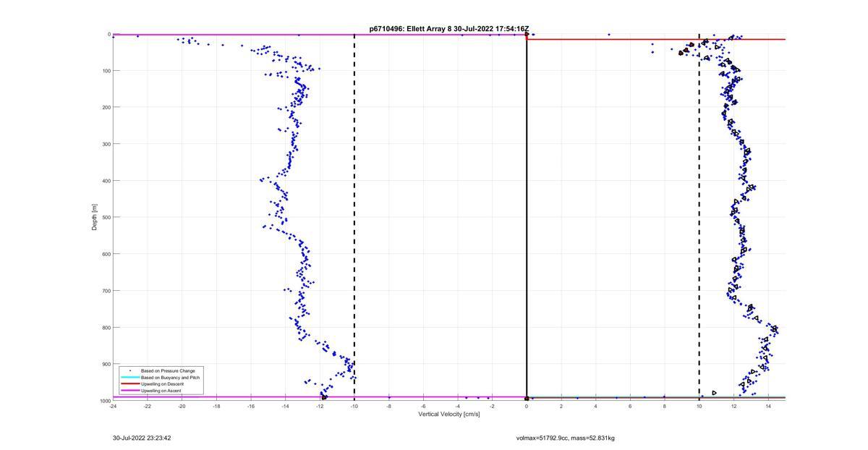The height and width of the screenshot is (450, 868).
Task: Click the isolated triangle marker near 980 m depth
Action: tap(714, 393)
